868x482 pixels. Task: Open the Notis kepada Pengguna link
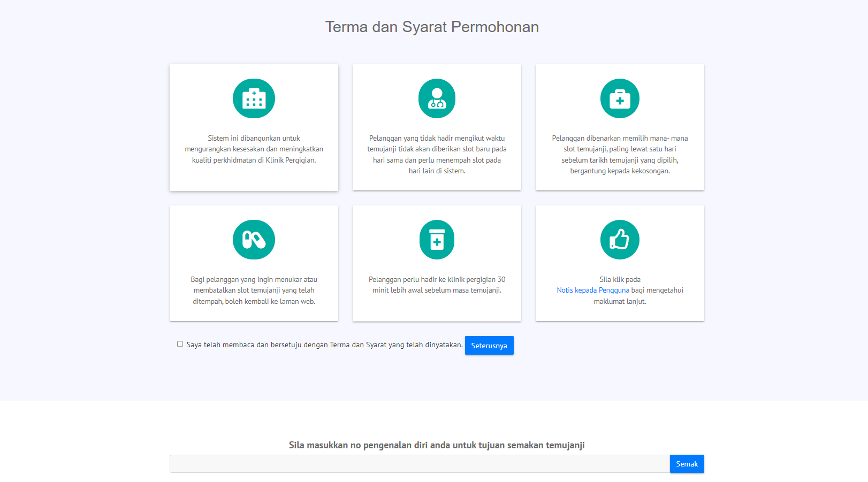592,290
